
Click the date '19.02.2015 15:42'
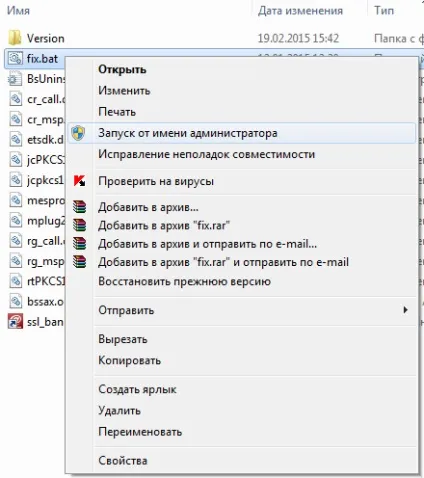coord(298,38)
